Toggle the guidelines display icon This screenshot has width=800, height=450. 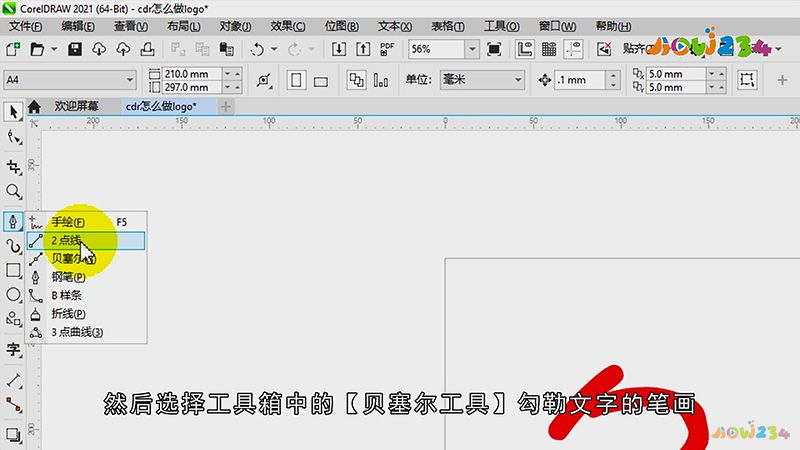[573, 49]
